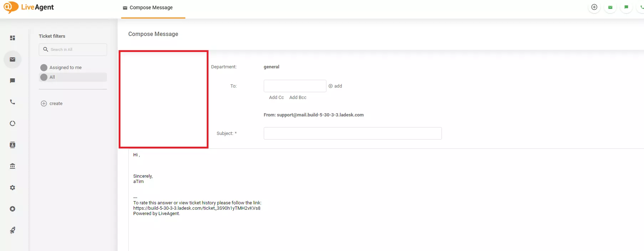
Task: Click 'create' to add a ticket filter
Action: 56,104
